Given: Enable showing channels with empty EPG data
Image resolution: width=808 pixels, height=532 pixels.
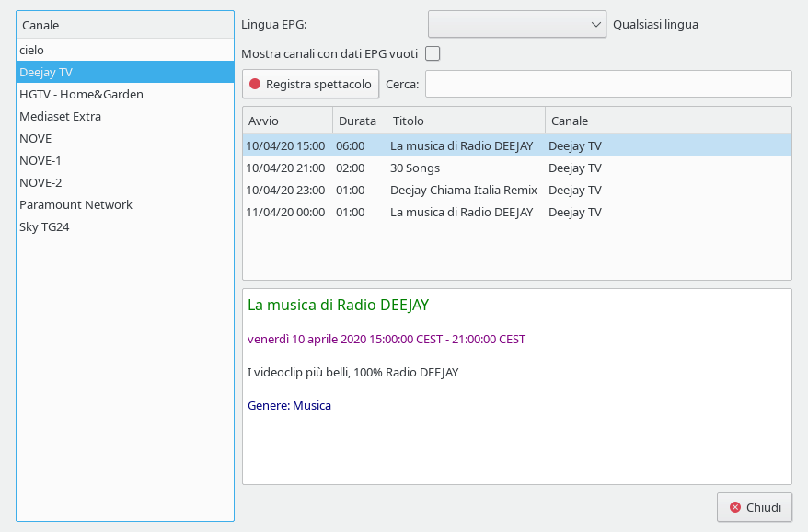Looking at the screenshot, I should tap(433, 53).
